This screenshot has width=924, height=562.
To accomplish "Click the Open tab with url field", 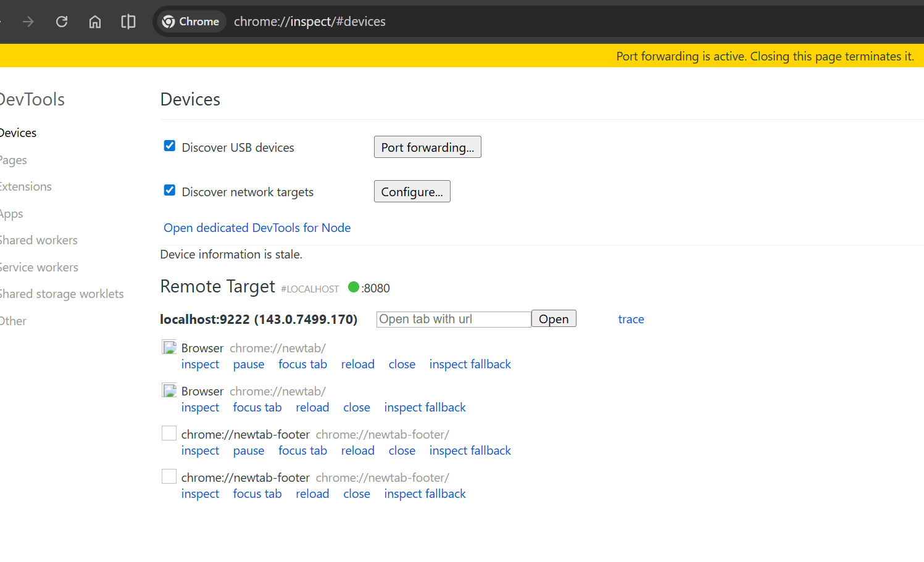I will 453,320.
